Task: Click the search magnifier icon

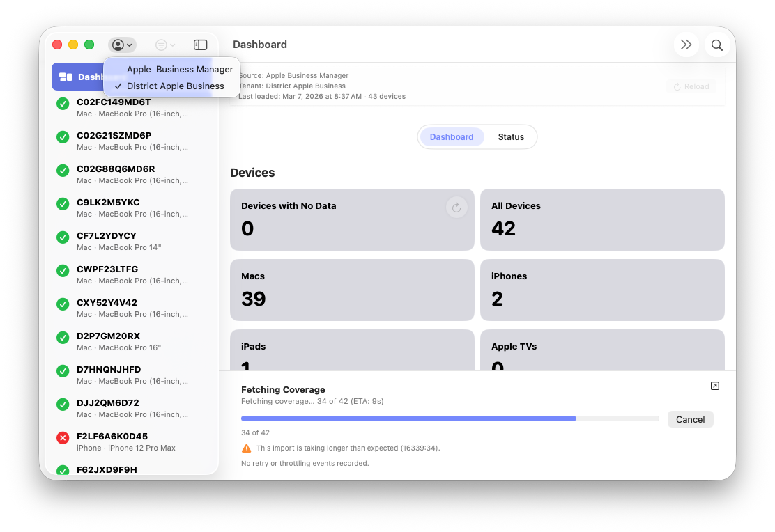Action: [716, 44]
